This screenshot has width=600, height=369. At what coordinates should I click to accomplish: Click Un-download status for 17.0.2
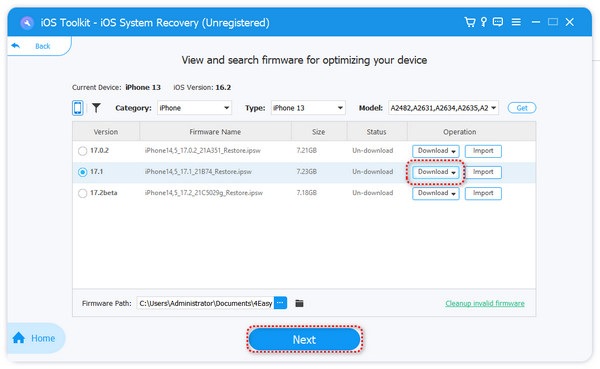point(373,150)
